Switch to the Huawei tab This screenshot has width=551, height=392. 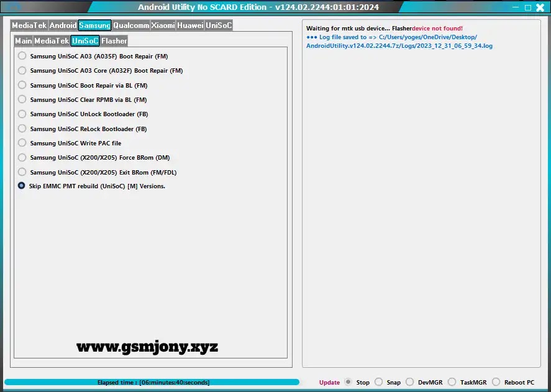click(190, 25)
